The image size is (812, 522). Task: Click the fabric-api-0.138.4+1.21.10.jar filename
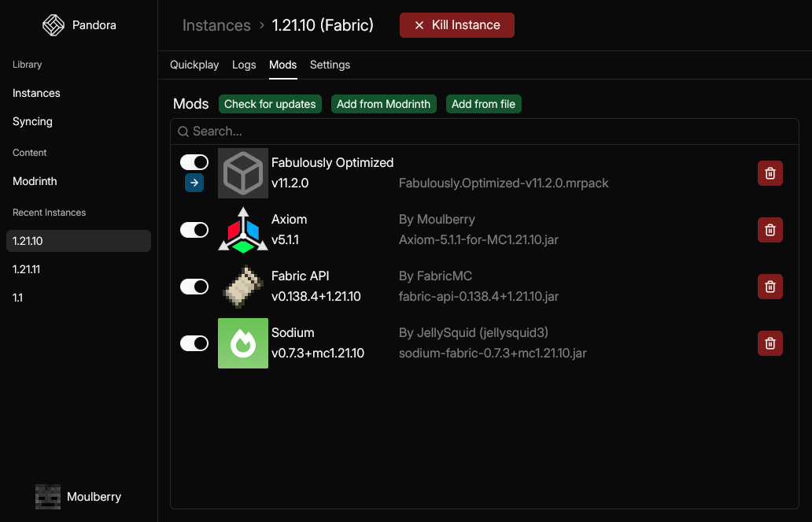[x=478, y=297]
